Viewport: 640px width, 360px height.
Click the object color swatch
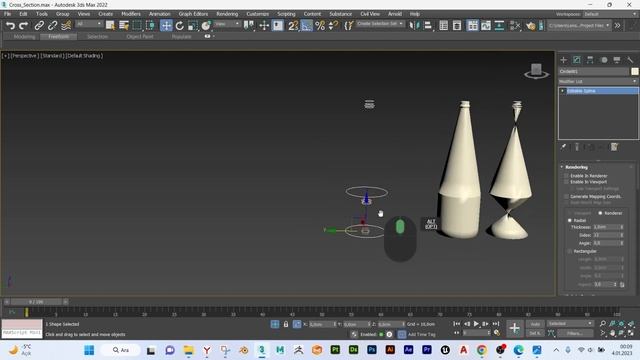click(635, 71)
